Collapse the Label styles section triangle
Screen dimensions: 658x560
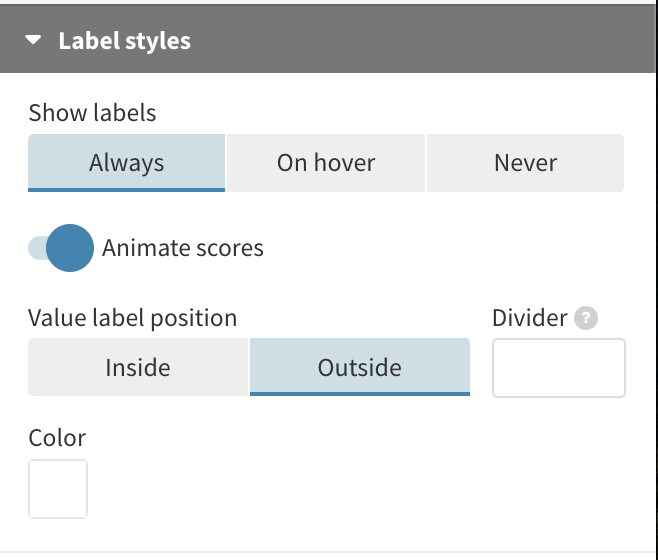point(35,41)
